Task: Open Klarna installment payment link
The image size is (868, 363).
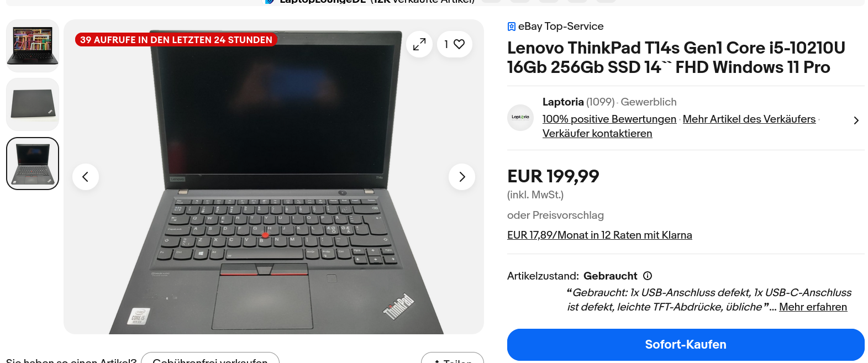Action: 599,235
